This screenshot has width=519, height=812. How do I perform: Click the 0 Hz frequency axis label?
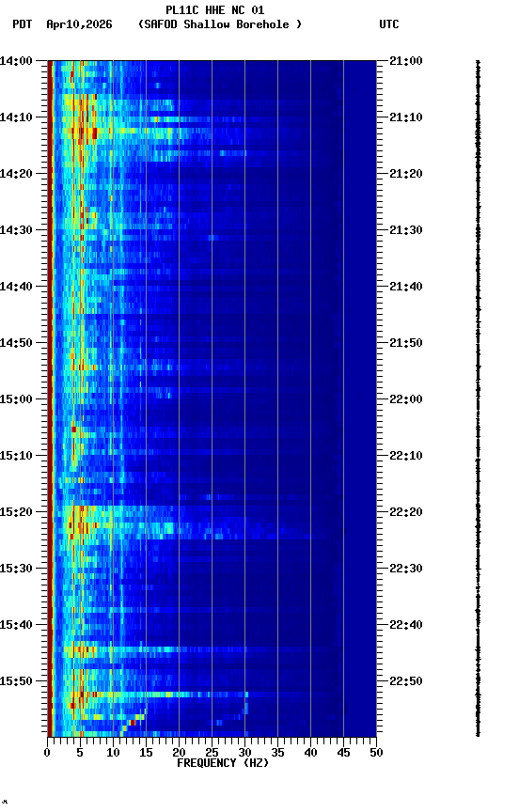(x=47, y=753)
